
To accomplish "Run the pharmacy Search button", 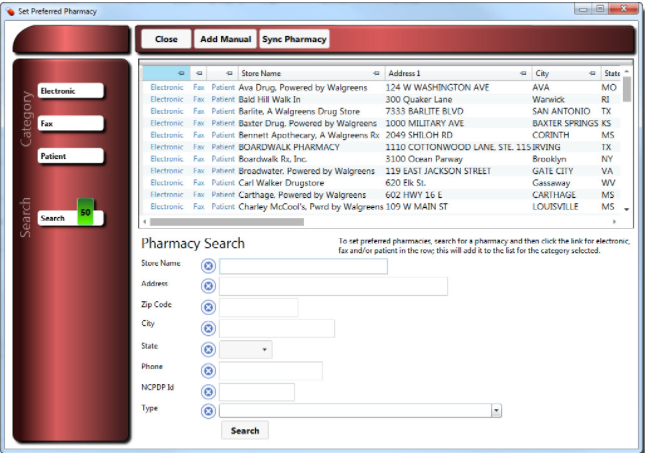I will coord(245,430).
